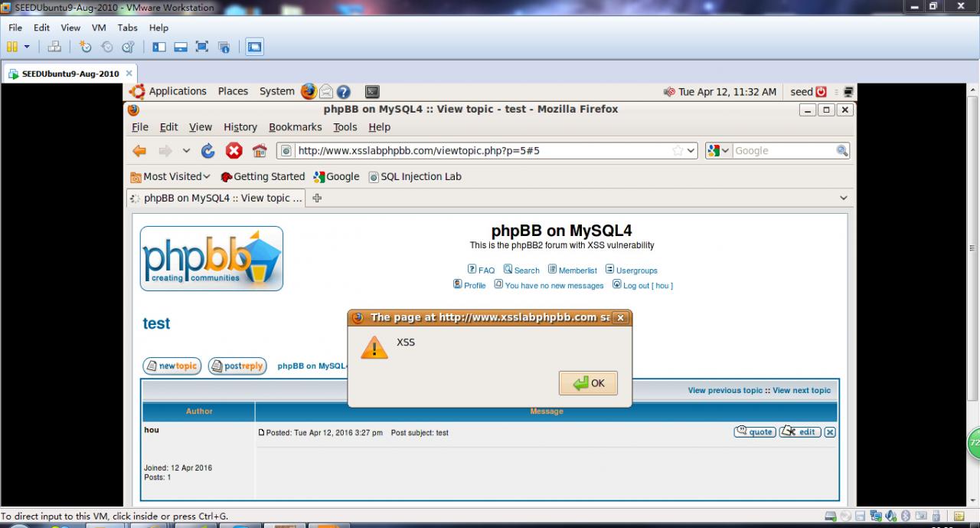The image size is (980, 528).
Task: Click the edit button on the post
Action: (800, 432)
